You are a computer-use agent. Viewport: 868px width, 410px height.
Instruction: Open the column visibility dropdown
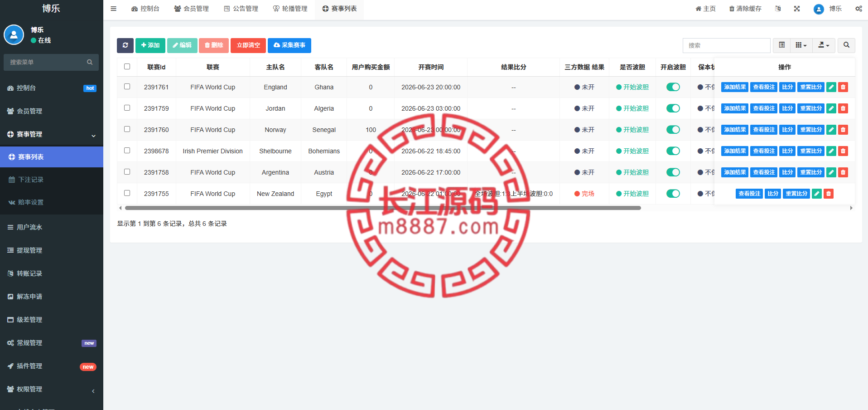(x=801, y=45)
